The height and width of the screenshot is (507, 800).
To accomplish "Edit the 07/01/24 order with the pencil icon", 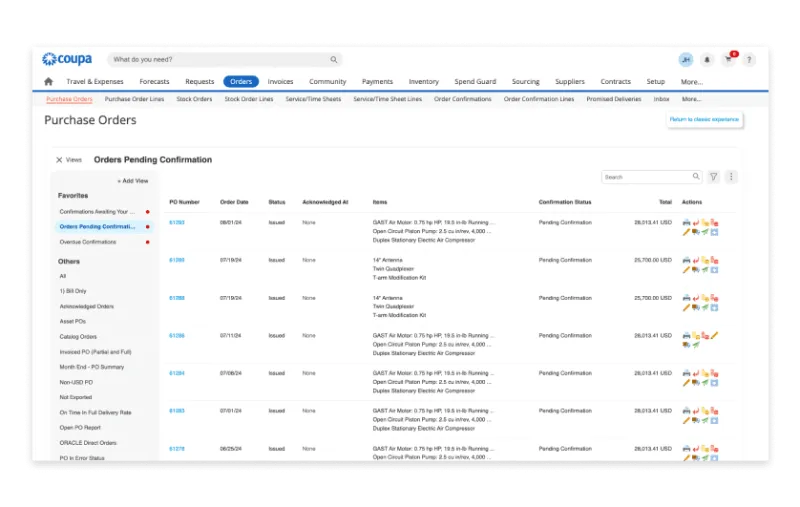I will pos(686,421).
